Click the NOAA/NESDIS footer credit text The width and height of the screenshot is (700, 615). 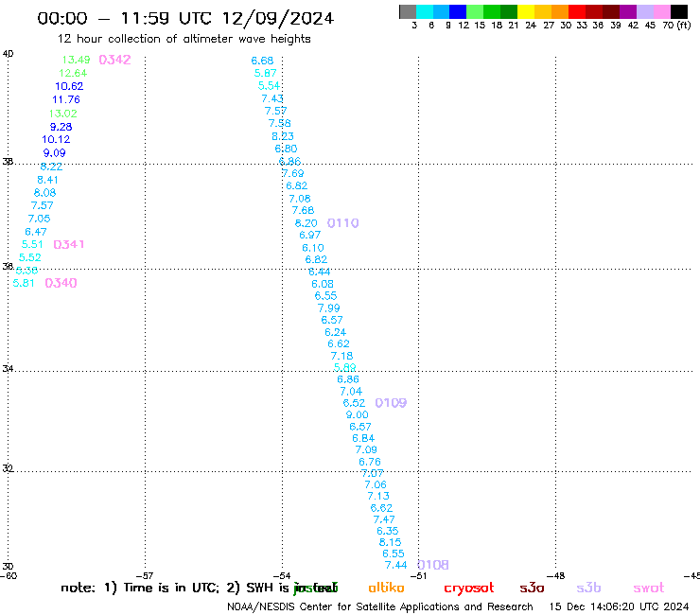[380, 606]
